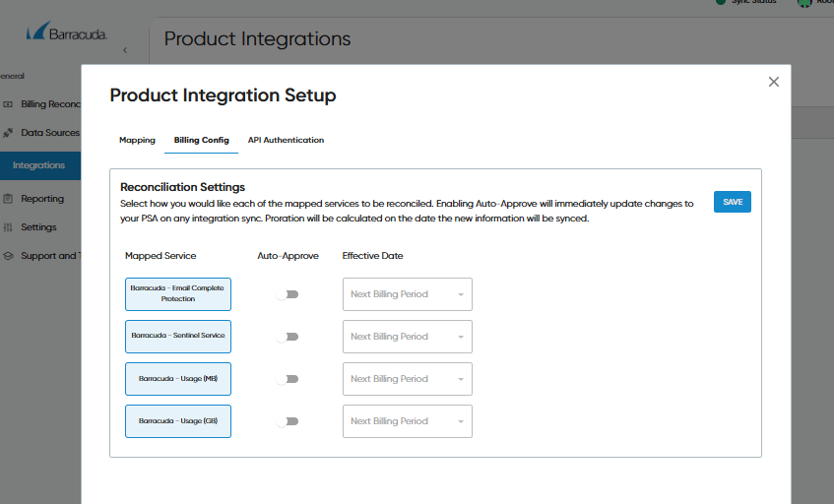Click the Settings sliders icon
Image resolution: width=834 pixels, height=504 pixels.
[8, 227]
